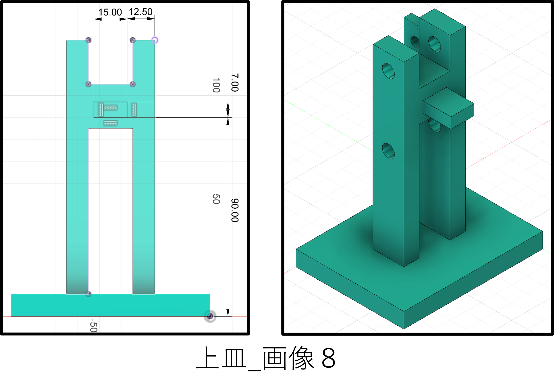The width and height of the screenshot is (554, 392).
Task: Click the highlighted purple ring sketch point
Action: (x=155, y=40)
